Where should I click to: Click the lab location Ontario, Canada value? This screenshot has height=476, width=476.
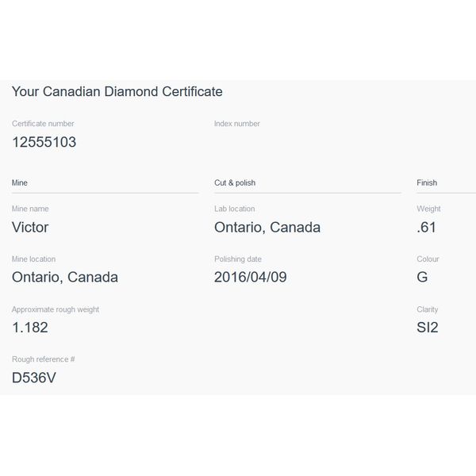click(267, 228)
